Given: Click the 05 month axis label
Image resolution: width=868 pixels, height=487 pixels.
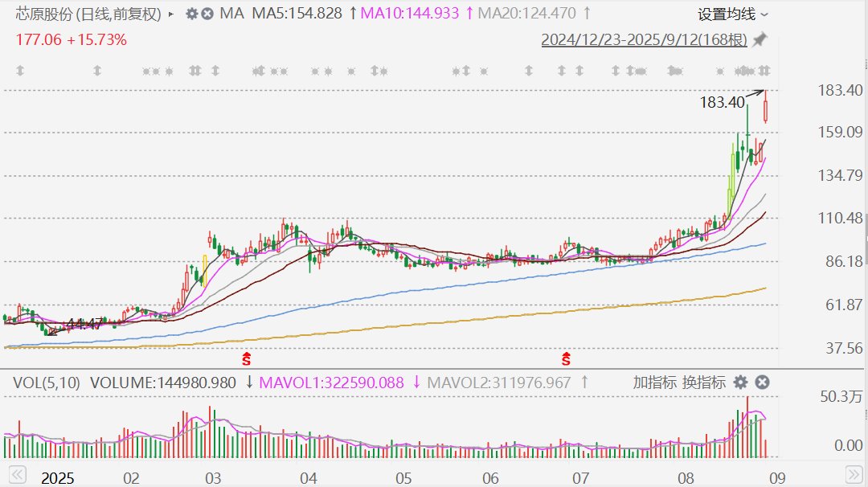Looking at the screenshot, I should [403, 478].
